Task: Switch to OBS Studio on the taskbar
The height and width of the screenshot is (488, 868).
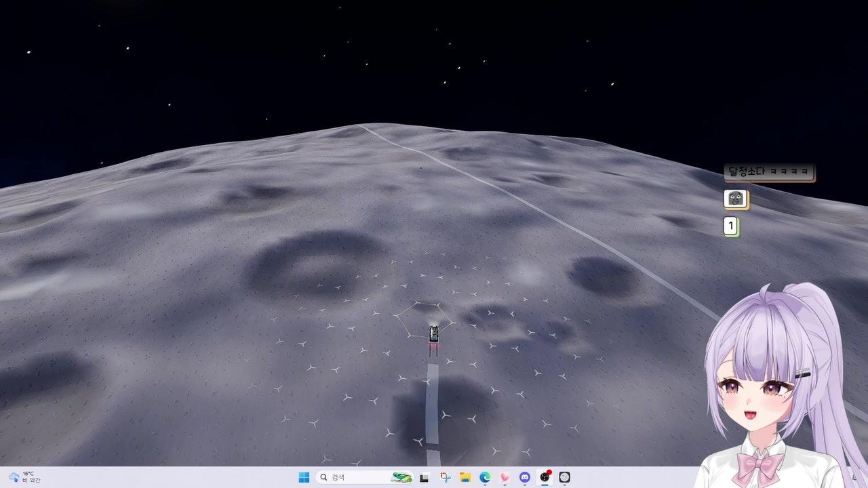Action: point(545,477)
